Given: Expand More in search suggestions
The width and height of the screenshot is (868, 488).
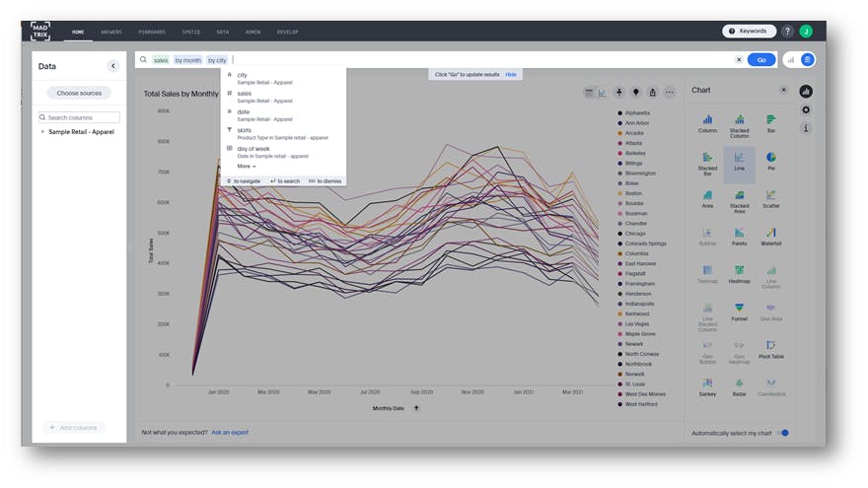Looking at the screenshot, I should [x=247, y=166].
